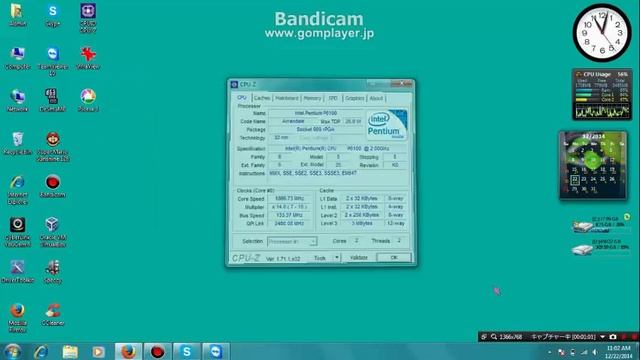Click the Windows Start button
Screen dimensions: 640x360
click(x=13, y=351)
